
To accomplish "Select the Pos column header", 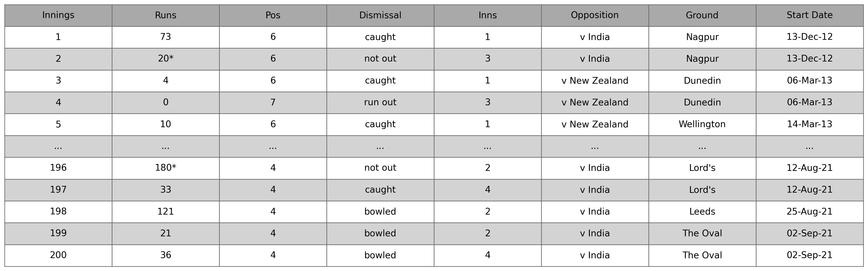I will pyautogui.click(x=273, y=15).
